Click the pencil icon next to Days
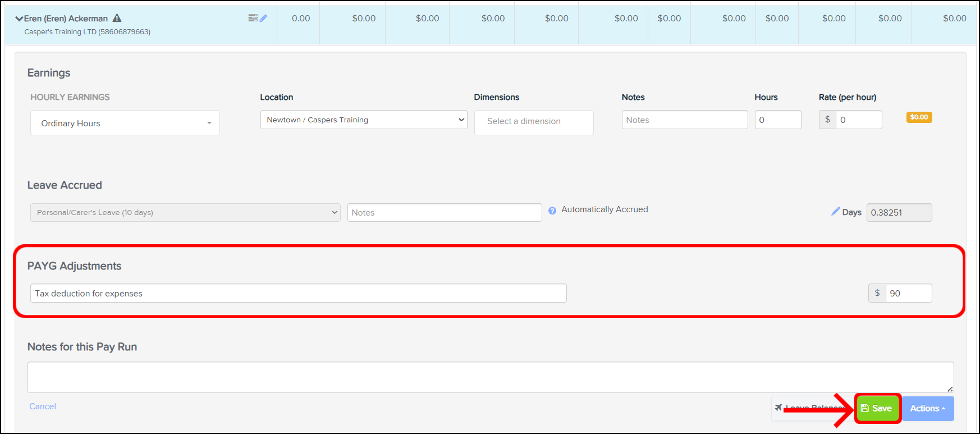This screenshot has width=980, height=434. pyautogui.click(x=835, y=212)
